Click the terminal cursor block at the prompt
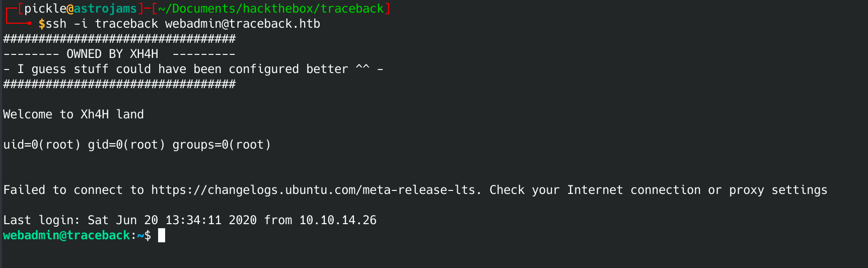 [x=162, y=235]
